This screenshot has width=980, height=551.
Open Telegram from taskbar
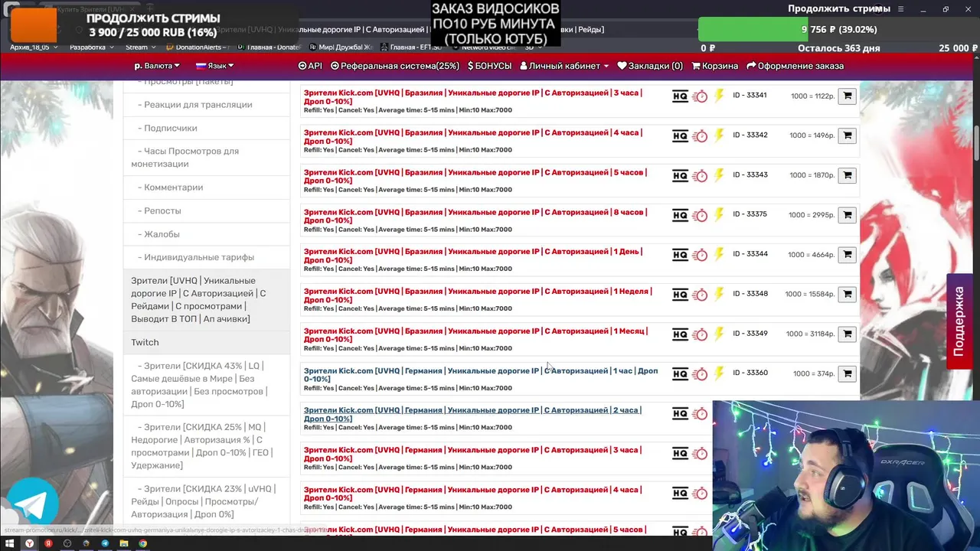pos(105,543)
